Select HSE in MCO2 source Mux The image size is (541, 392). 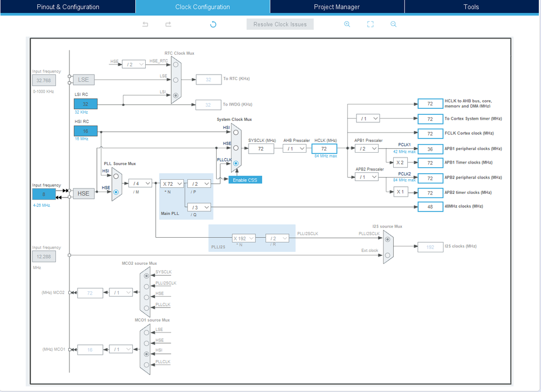click(147, 297)
